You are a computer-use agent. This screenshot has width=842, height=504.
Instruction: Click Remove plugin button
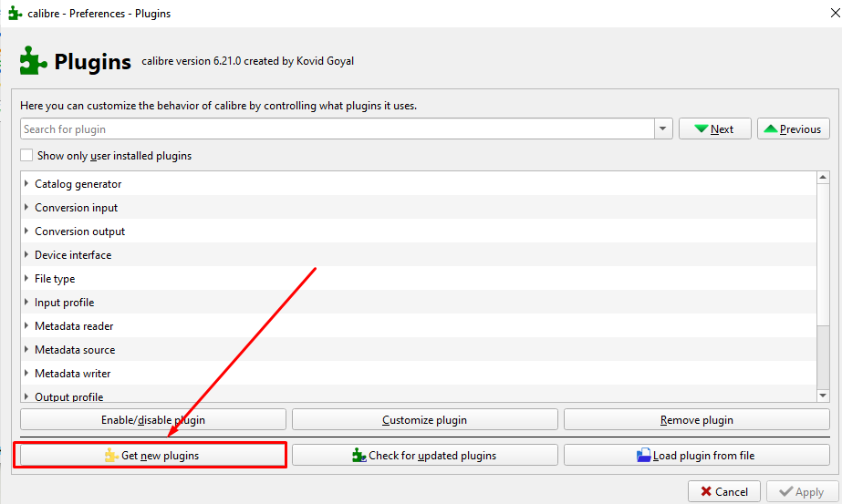pyautogui.click(x=696, y=420)
